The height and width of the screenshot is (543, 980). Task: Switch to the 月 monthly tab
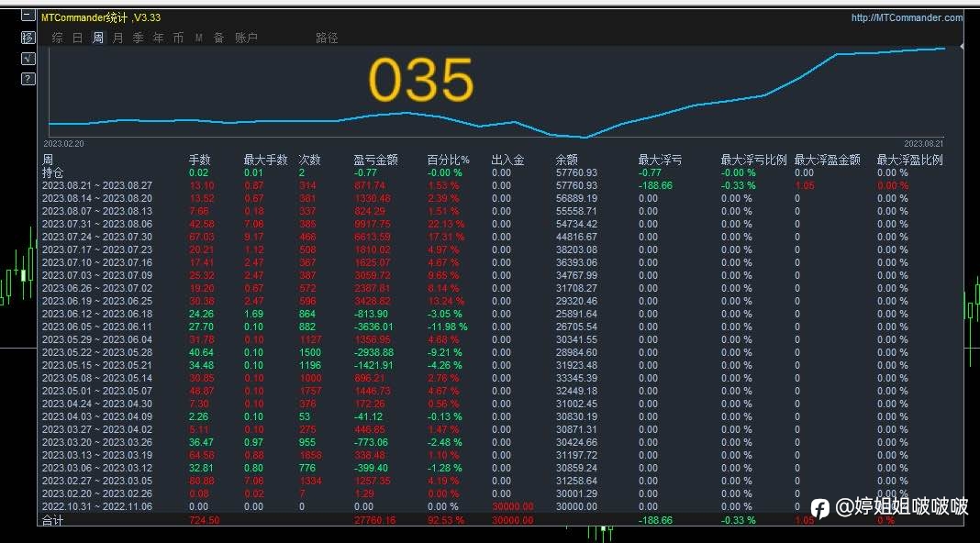pos(118,39)
